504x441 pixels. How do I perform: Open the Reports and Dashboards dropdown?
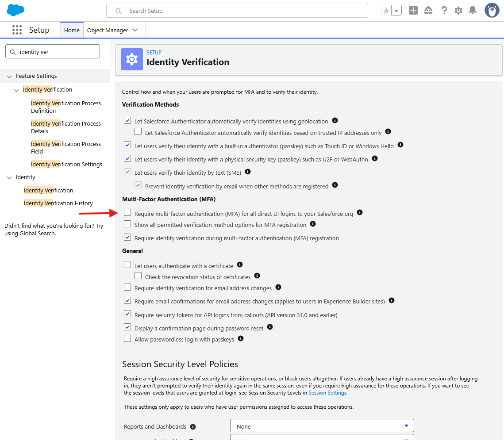point(322,426)
